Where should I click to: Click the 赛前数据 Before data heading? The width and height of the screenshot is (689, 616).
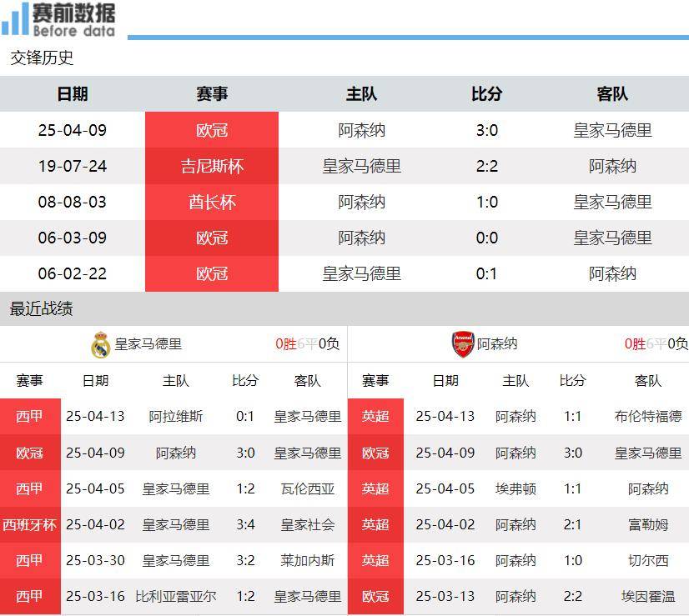coord(73,19)
